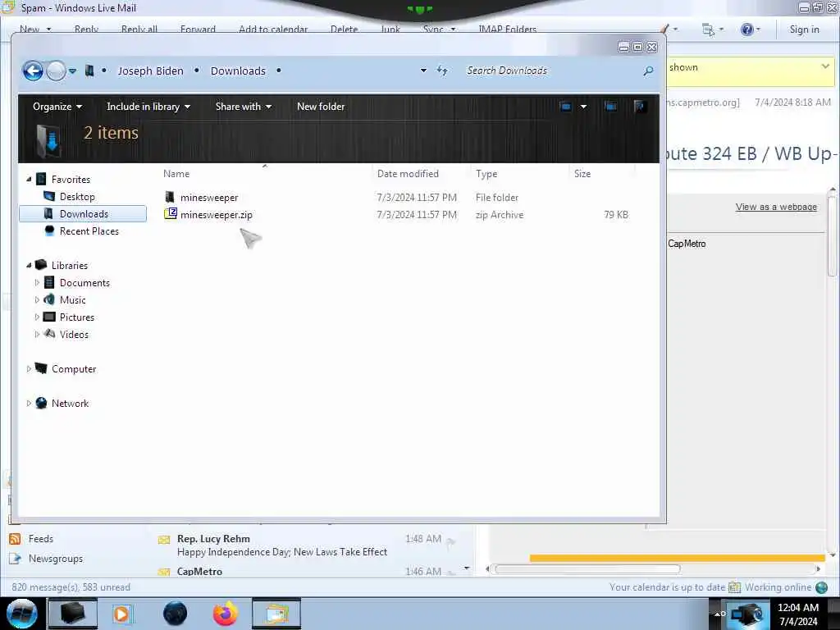Click Sign in in Windows Live Mail
Image resolution: width=840 pixels, height=630 pixels.
point(804,30)
